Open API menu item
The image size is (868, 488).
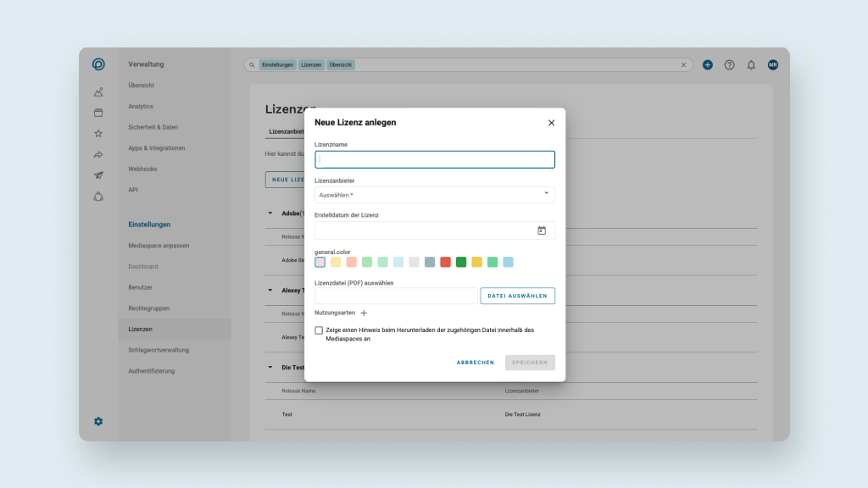coord(133,190)
